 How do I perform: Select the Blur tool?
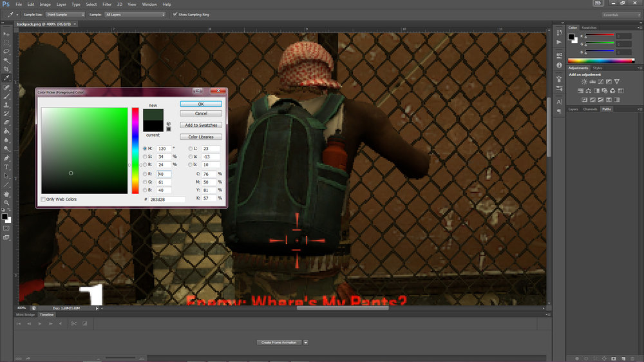tap(6, 140)
